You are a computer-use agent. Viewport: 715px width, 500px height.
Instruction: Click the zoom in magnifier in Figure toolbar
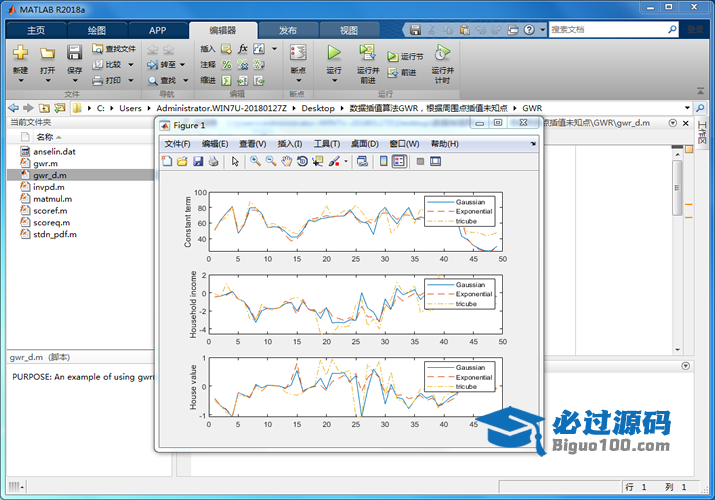coord(256,161)
